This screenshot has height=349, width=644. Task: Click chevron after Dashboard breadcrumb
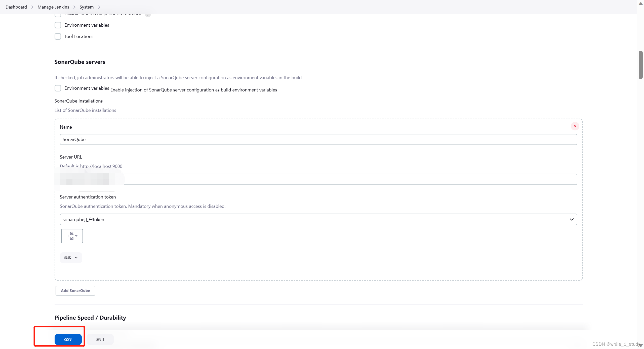tap(32, 7)
